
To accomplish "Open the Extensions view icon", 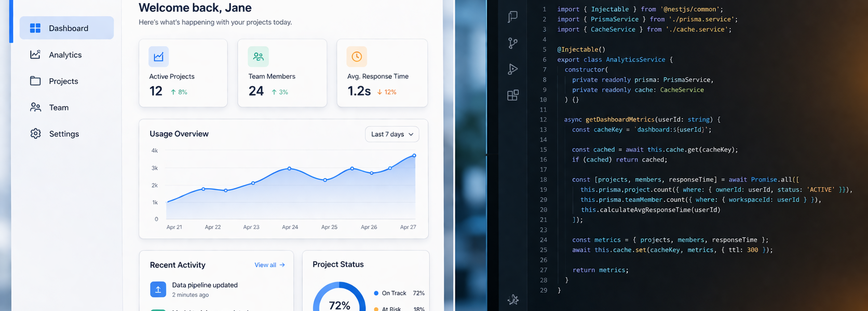I will click(x=512, y=95).
